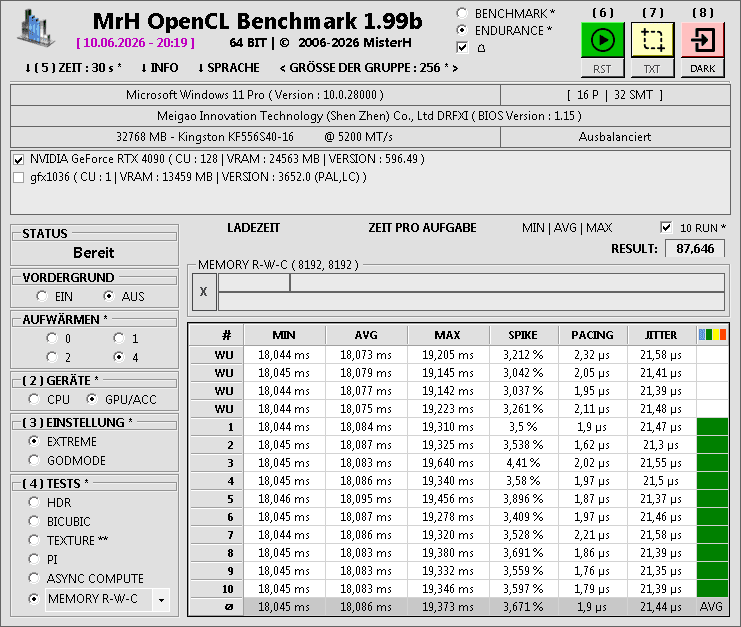Set Aufwärmen to 0
Viewport: 741px width, 627px height.
(x=52, y=338)
